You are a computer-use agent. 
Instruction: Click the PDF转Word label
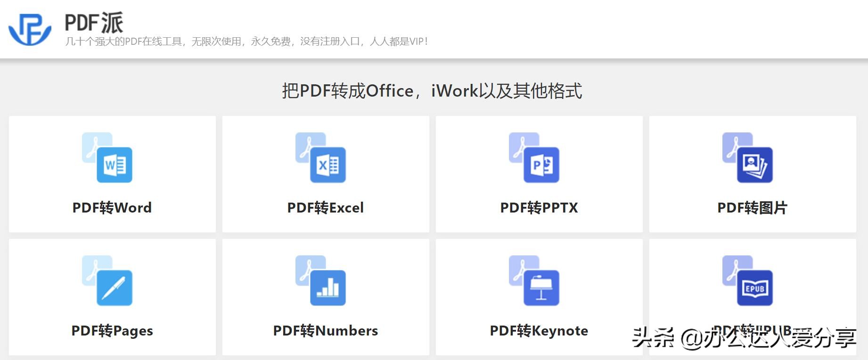[112, 208]
